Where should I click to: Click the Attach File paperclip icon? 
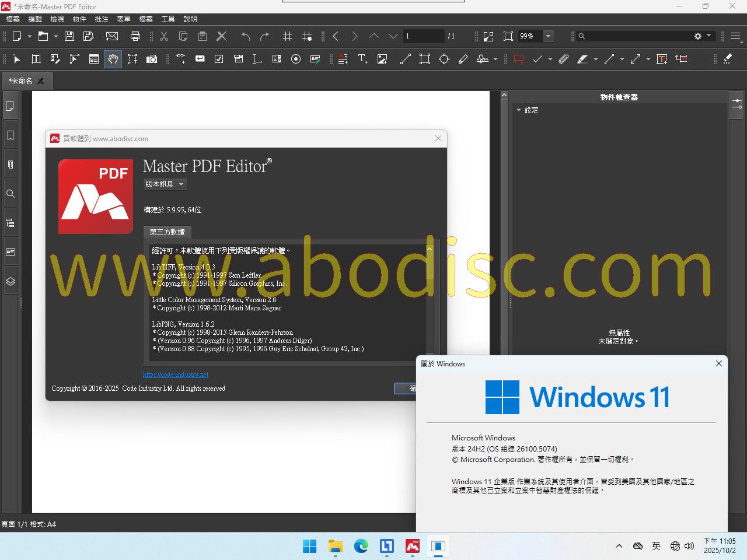coord(563,59)
